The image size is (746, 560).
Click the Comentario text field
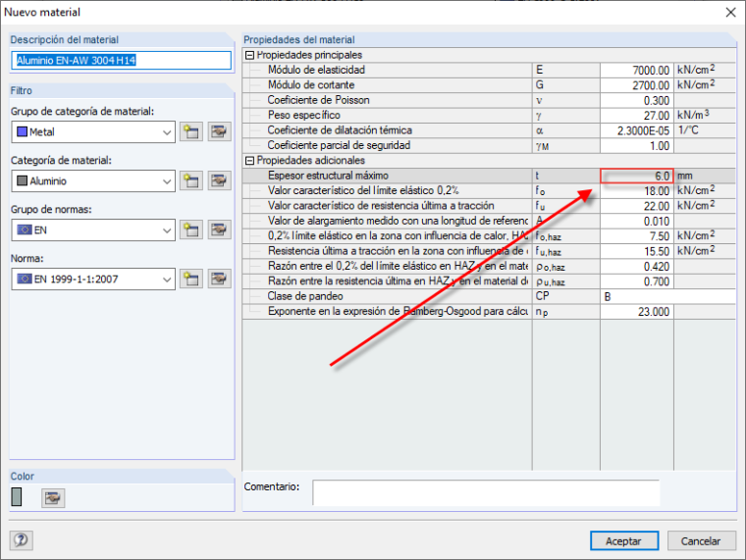tap(486, 492)
